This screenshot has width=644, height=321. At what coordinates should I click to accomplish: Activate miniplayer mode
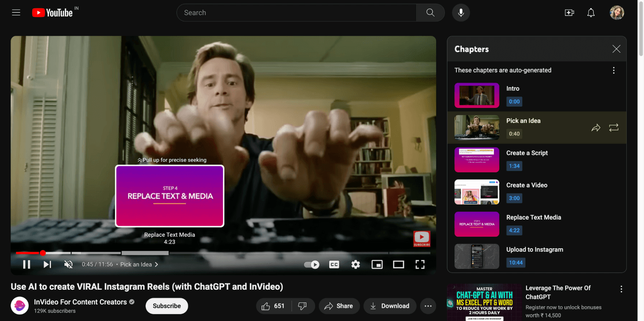point(377,264)
